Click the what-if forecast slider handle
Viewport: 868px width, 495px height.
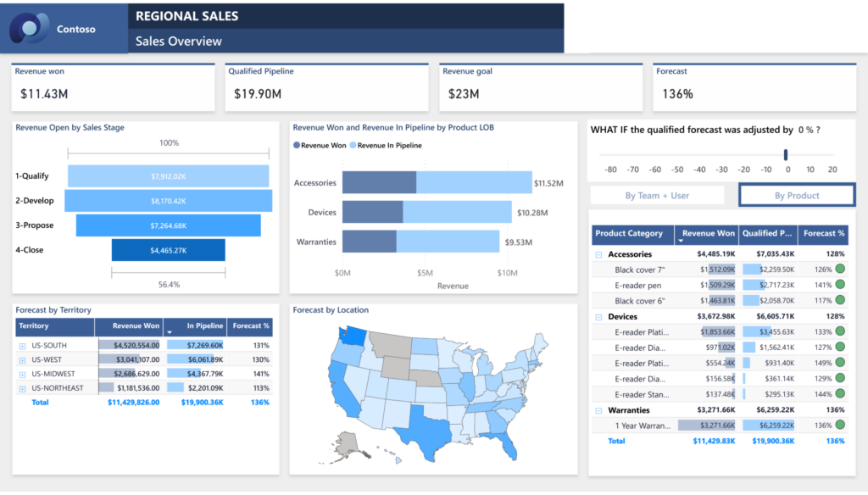[786, 154]
